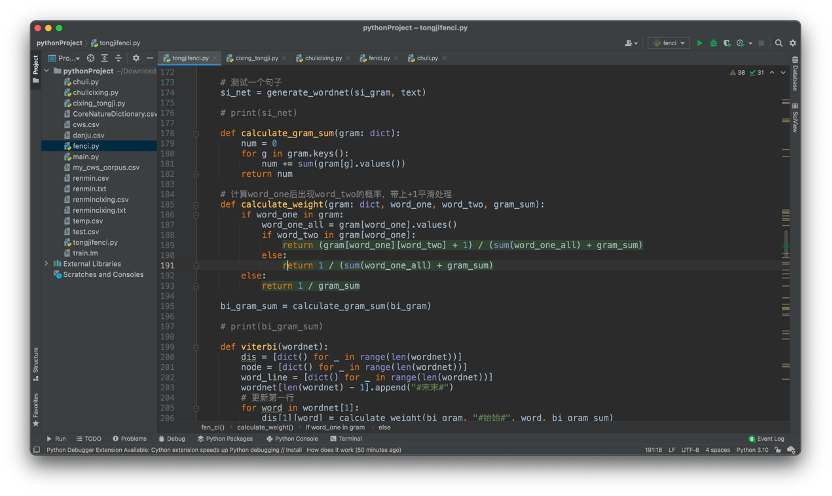Open the user account icon menu
Screen dimensions: 832x496
click(629, 43)
